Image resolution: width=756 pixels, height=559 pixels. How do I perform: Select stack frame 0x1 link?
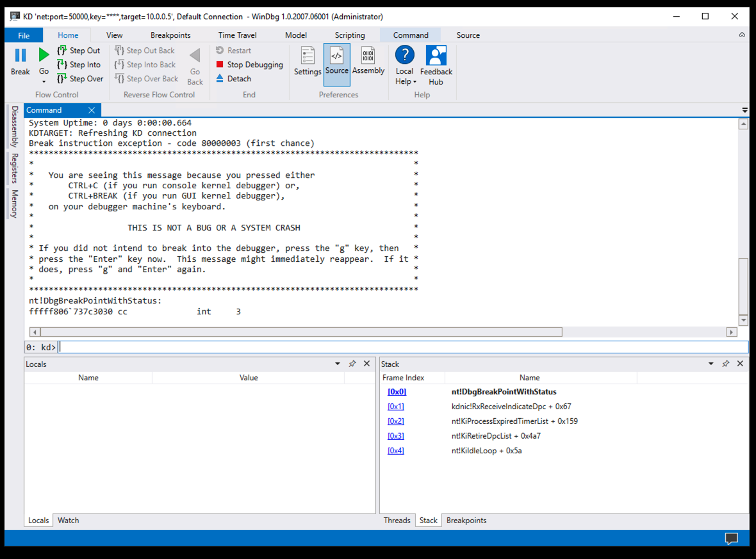396,407
